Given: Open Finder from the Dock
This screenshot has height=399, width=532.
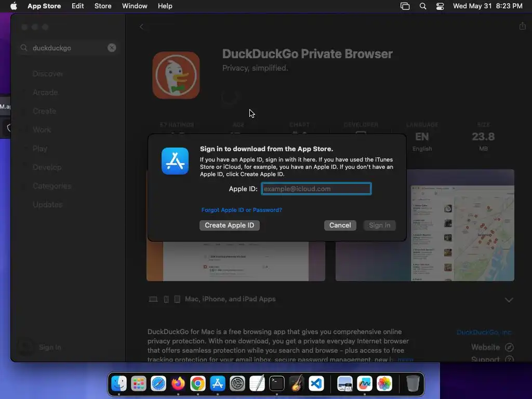Looking at the screenshot, I should coord(119,384).
